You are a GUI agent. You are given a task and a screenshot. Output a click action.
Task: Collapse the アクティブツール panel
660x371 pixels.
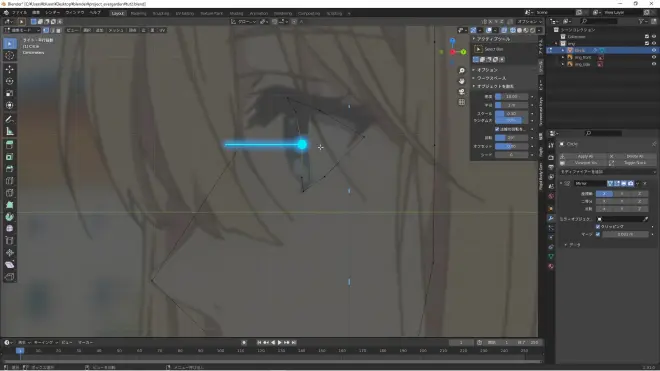(474, 39)
